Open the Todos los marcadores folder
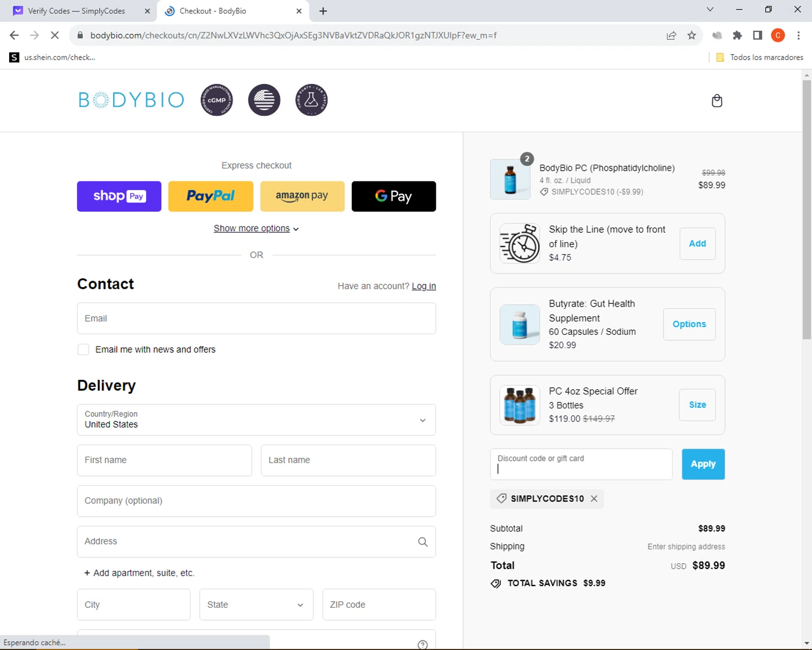This screenshot has height=650, width=812. 759,57
